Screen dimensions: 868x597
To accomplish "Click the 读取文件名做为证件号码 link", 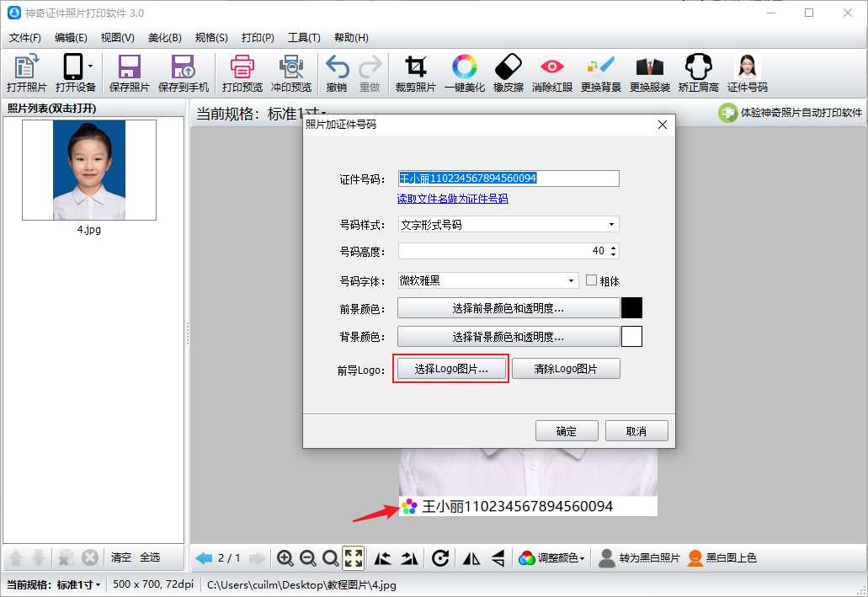I will [x=452, y=199].
